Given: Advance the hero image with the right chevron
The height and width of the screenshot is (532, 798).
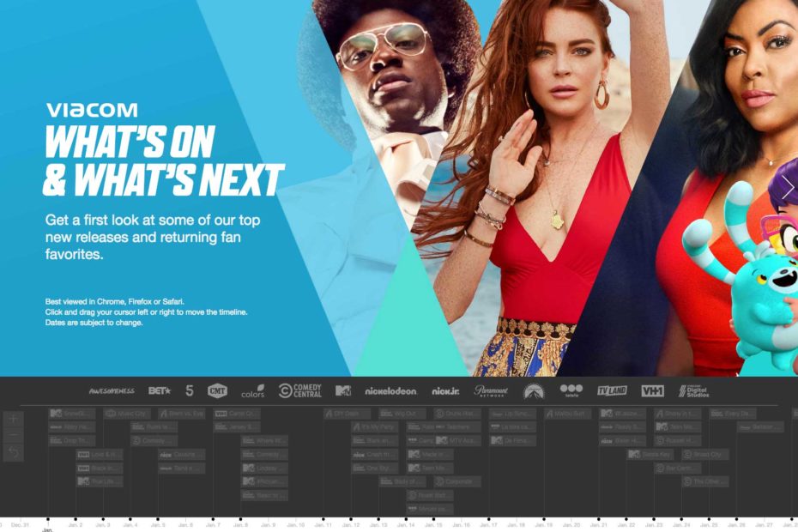Looking at the screenshot, I should coord(788,188).
